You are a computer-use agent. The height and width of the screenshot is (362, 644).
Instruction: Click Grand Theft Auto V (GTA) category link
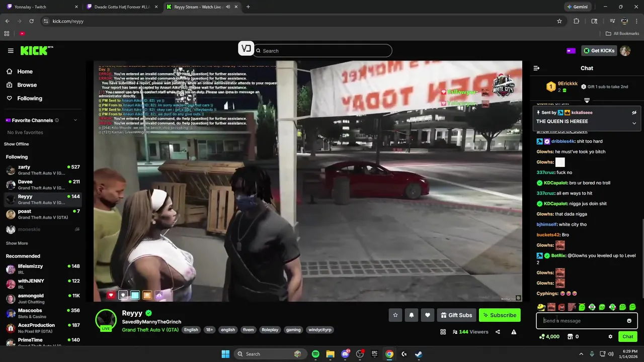click(150, 330)
